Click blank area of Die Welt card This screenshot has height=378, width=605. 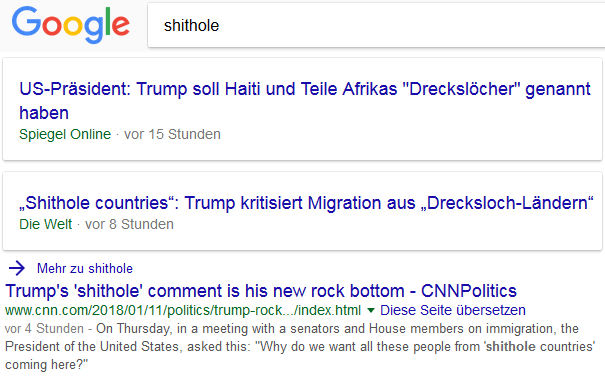[x=386, y=231]
